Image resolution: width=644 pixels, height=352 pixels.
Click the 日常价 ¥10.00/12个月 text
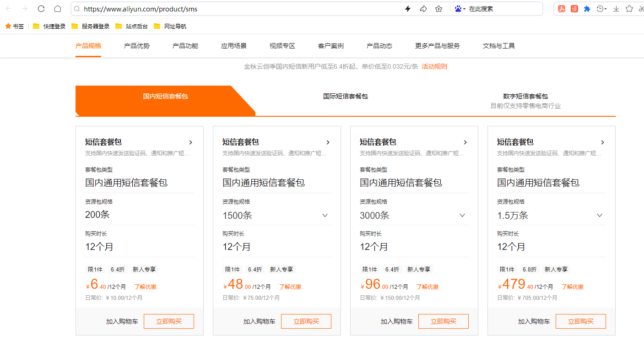pos(114,298)
